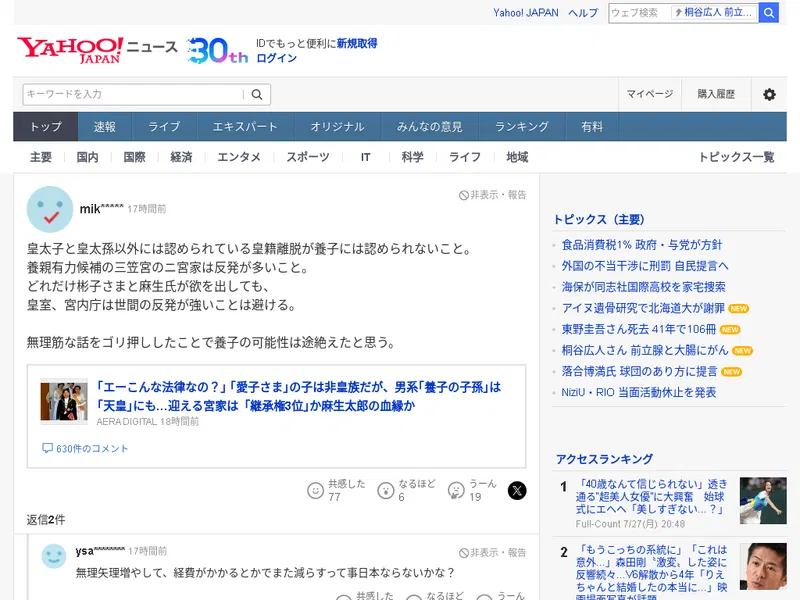
Task: Select the オリジナル tab
Action: pos(337,127)
